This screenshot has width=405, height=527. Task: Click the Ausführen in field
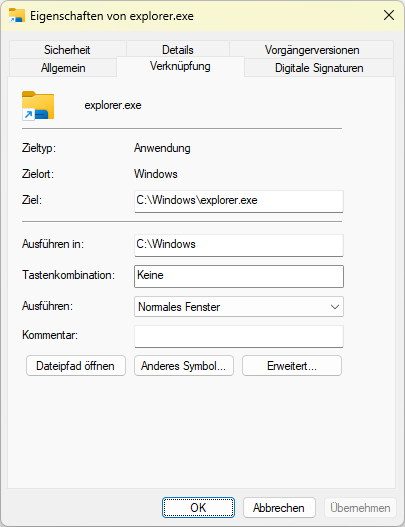point(239,245)
